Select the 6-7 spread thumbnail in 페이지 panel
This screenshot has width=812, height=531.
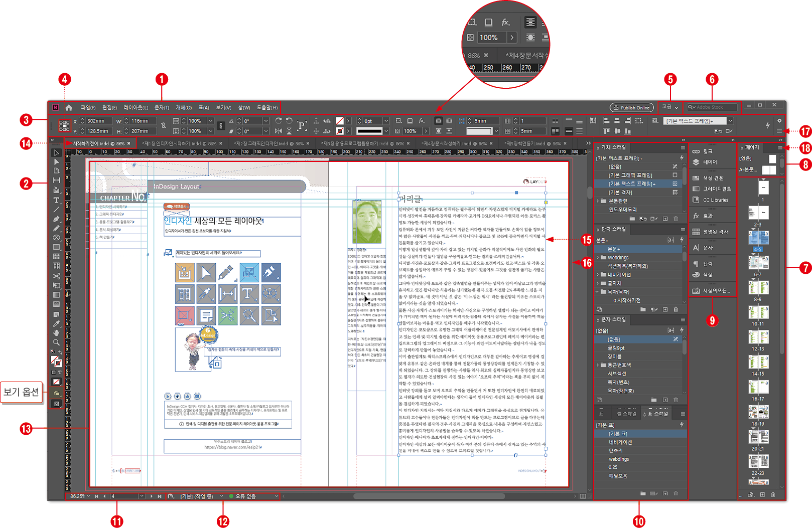click(758, 262)
